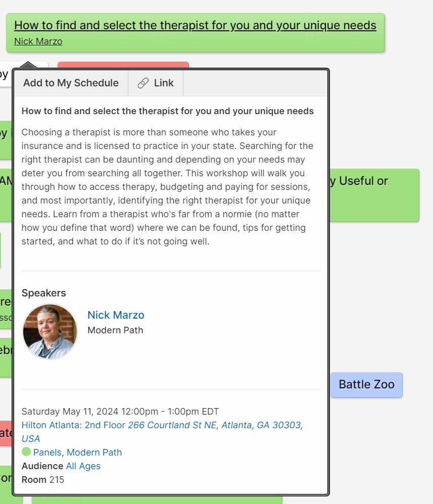
Task: Click the session description paragraph
Action: [168, 187]
